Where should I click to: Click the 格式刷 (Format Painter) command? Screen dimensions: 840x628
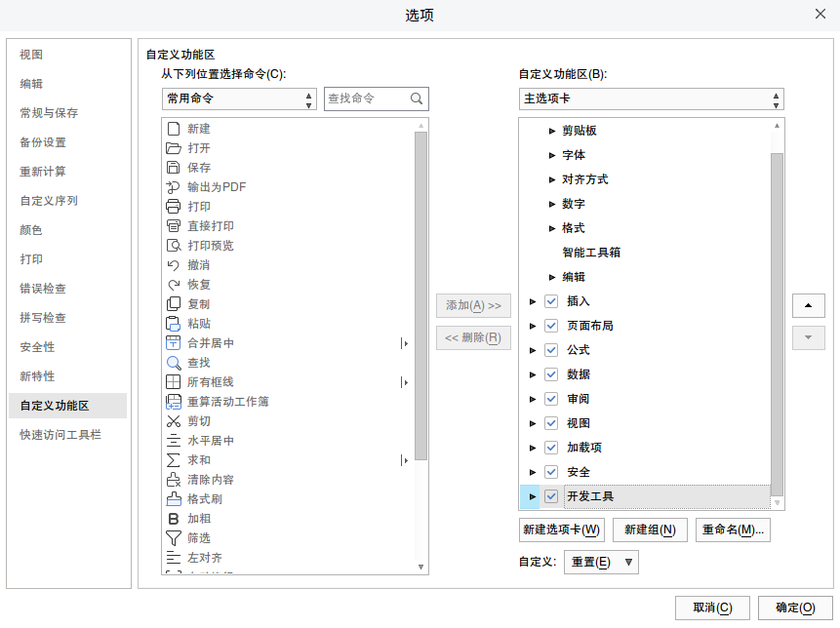click(174, 498)
